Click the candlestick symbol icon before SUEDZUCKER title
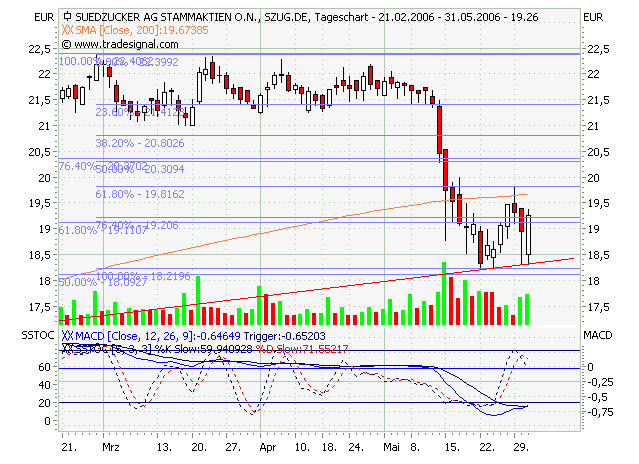639x464 pixels. 68,17
